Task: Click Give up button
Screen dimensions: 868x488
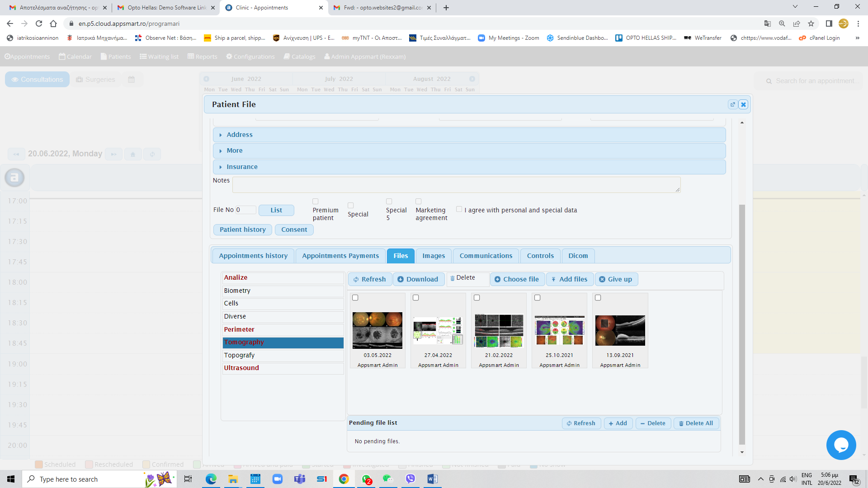Action: [x=616, y=279]
